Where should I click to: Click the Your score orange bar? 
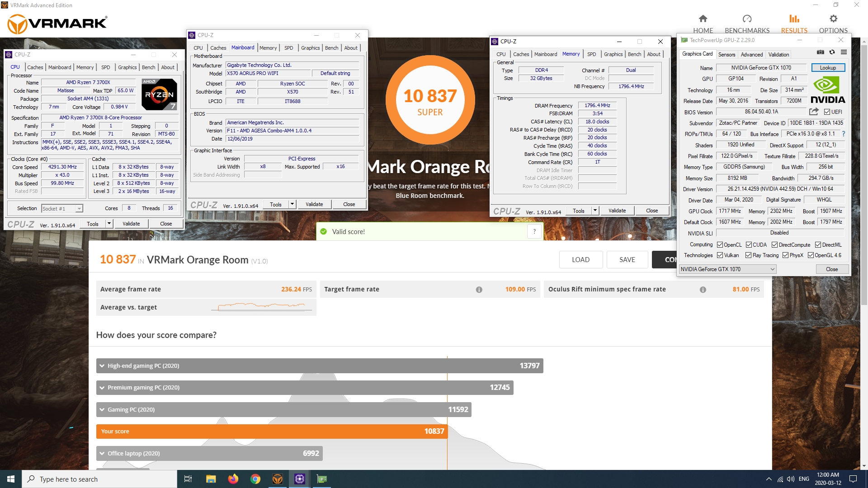[272, 432]
